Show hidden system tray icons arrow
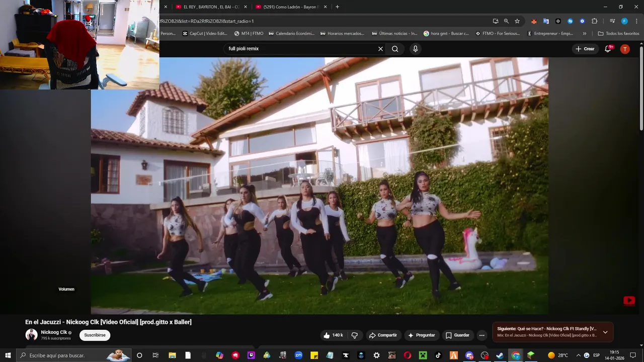The height and width of the screenshot is (362, 644). tap(578, 355)
